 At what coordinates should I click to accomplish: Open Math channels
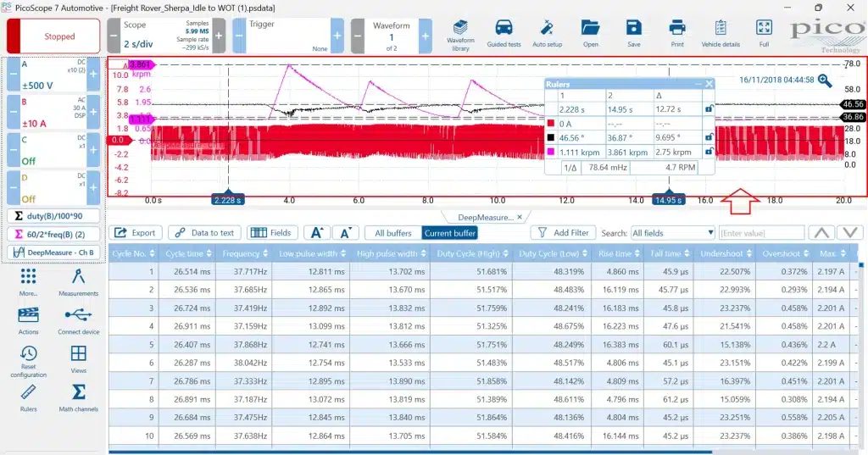[x=78, y=398]
